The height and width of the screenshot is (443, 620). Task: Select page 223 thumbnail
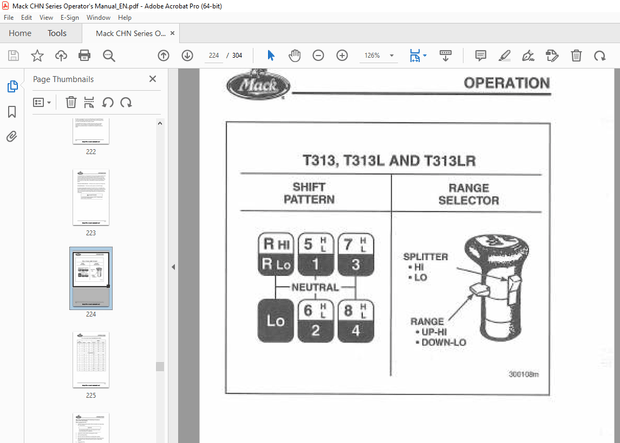tap(91, 197)
